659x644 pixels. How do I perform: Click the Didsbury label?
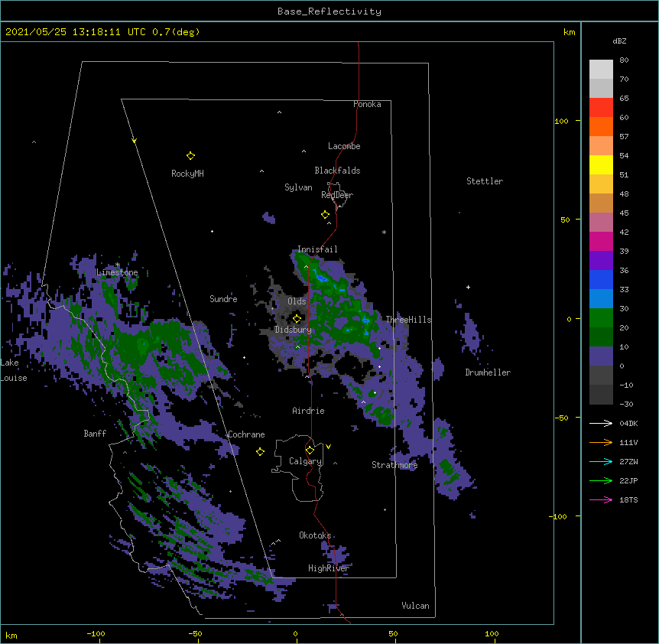[294, 330]
